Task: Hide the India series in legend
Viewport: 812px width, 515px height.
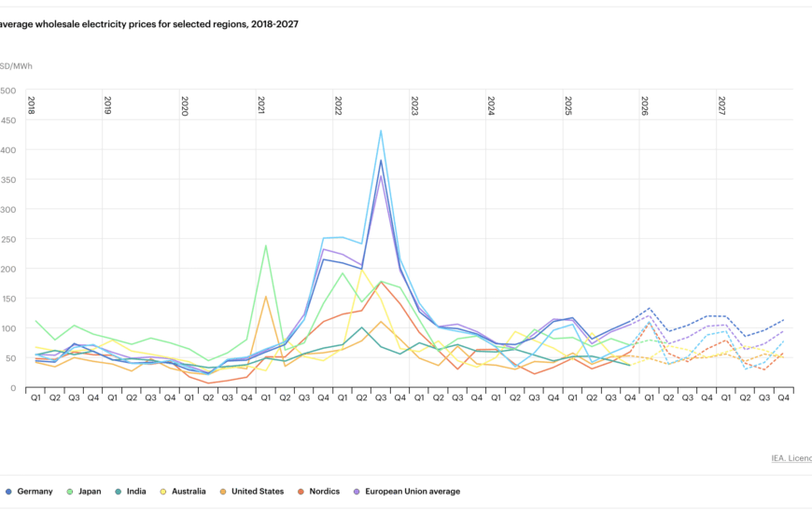Action: 131,491
